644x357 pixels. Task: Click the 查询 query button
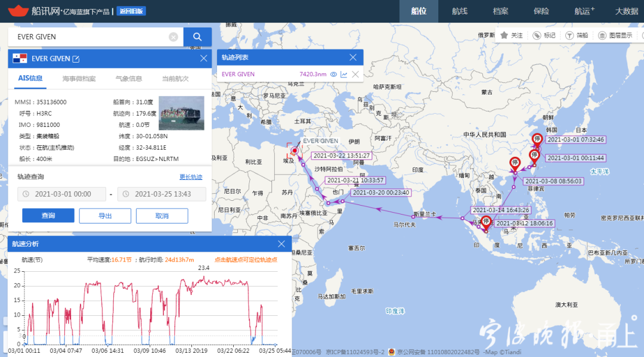click(x=48, y=216)
